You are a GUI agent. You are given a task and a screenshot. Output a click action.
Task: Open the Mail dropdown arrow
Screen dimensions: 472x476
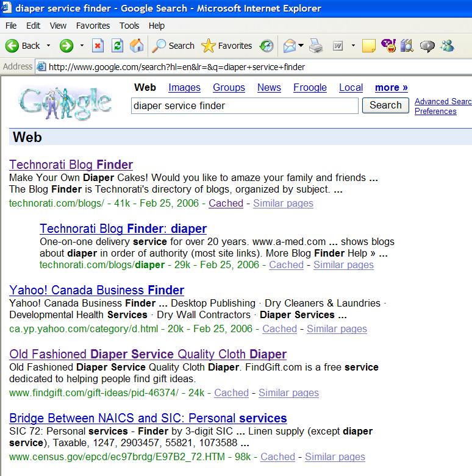point(301,46)
